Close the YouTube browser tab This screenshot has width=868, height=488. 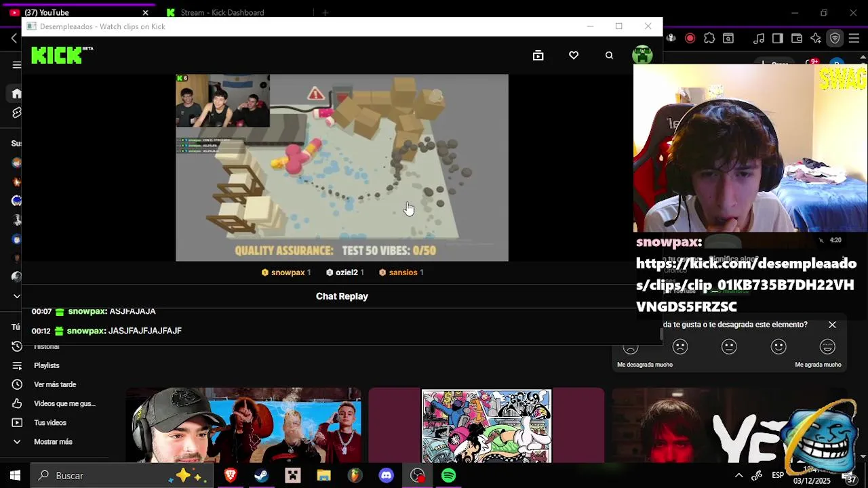(x=145, y=12)
